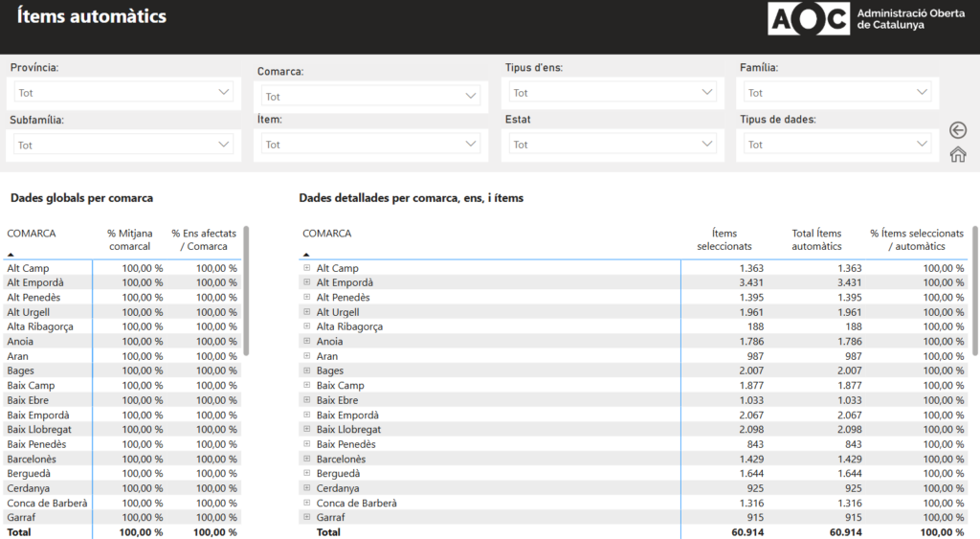
Task: Click the sort arrow under detailed COMARCA header
Action: pyautogui.click(x=306, y=255)
